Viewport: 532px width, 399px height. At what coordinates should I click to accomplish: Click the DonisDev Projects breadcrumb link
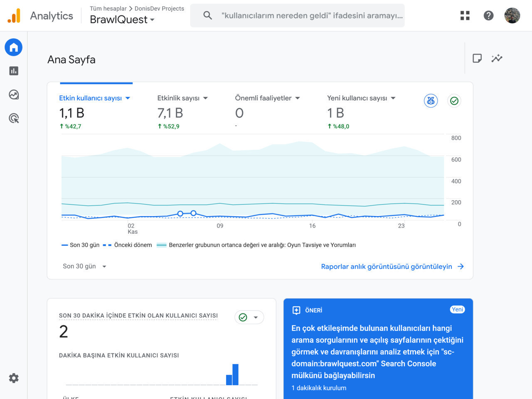[x=159, y=8]
